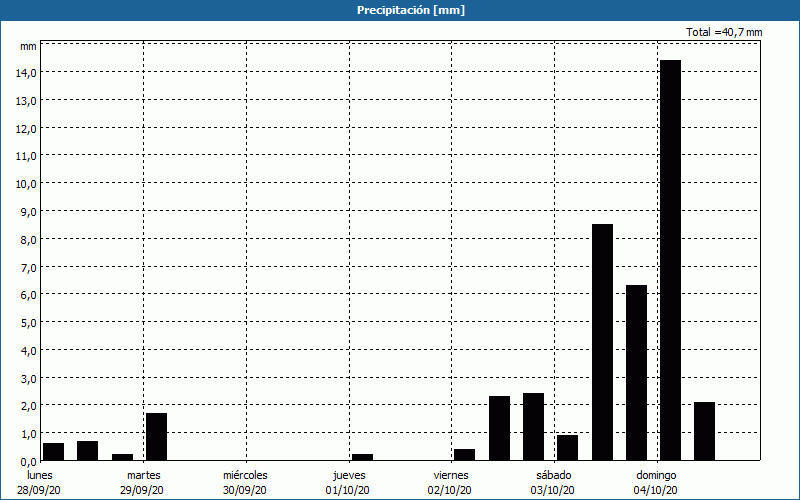
Task: Select the 6,0 y-axis value
Action: 28,295
